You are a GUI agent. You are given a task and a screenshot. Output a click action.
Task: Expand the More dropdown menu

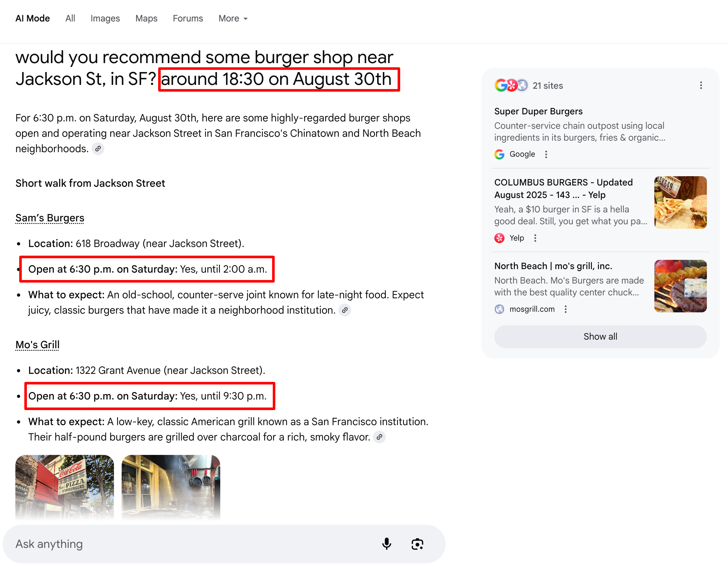click(233, 19)
